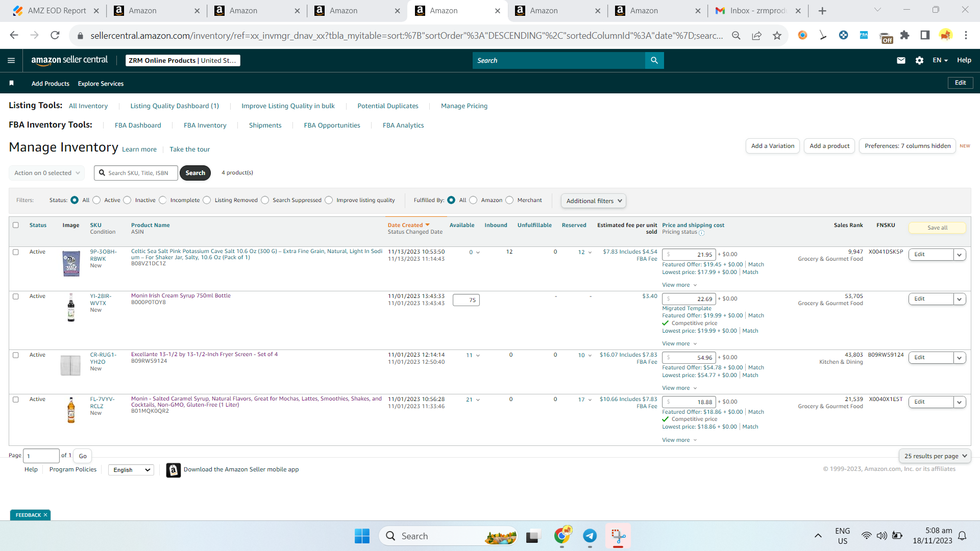Reload the page with the refresh icon
980x551 pixels.
point(55,35)
